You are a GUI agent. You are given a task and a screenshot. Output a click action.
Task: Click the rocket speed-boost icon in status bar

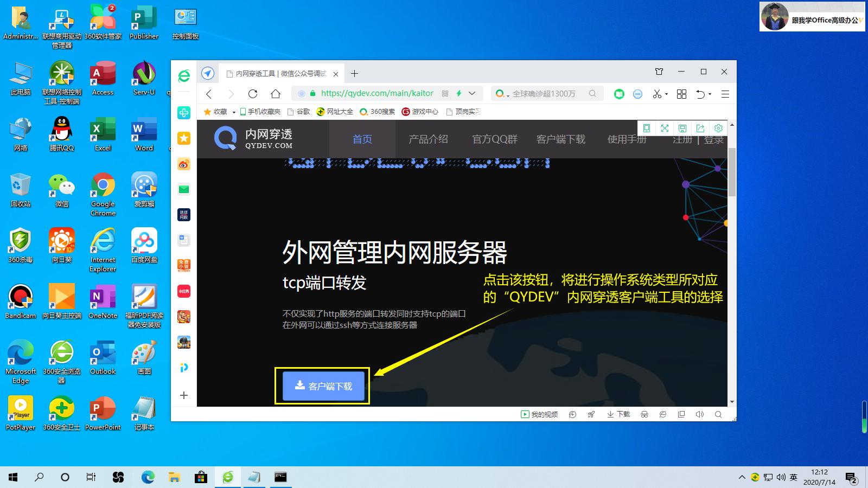pos(591,414)
